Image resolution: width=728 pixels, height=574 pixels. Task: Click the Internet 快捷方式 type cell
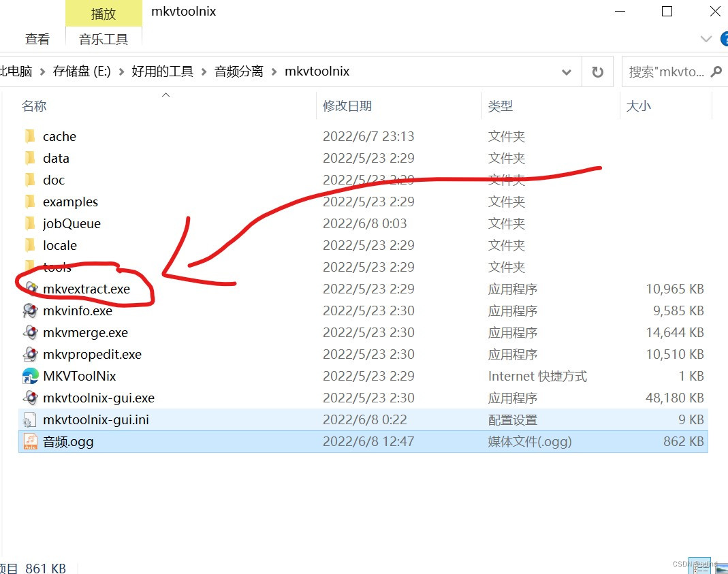point(537,376)
